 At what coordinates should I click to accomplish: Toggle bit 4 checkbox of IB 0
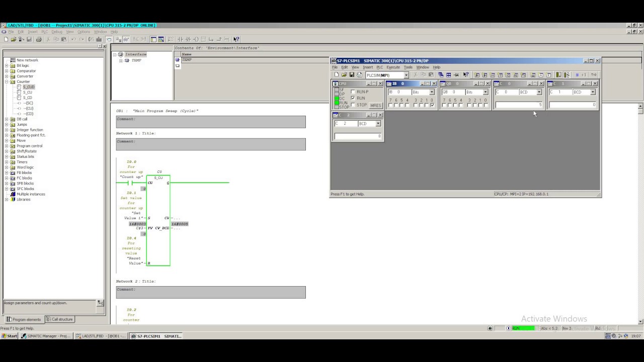click(408, 105)
